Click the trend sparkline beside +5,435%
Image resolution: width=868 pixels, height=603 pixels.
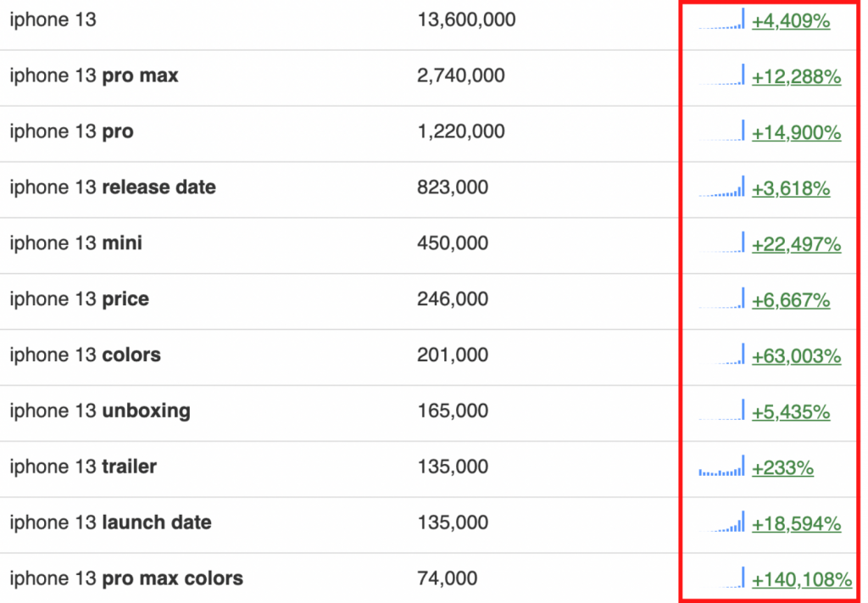click(x=722, y=410)
